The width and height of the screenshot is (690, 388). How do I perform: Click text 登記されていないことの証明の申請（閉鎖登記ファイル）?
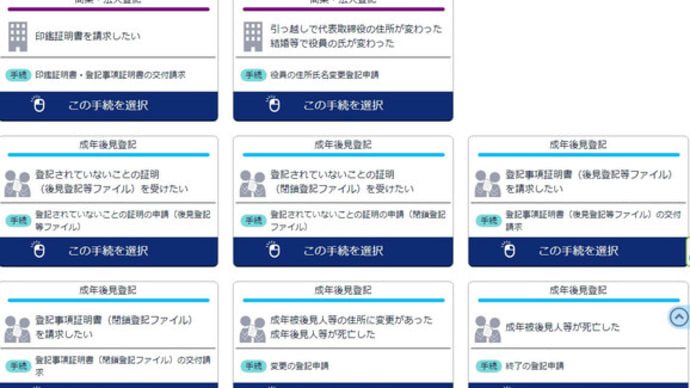358,220
